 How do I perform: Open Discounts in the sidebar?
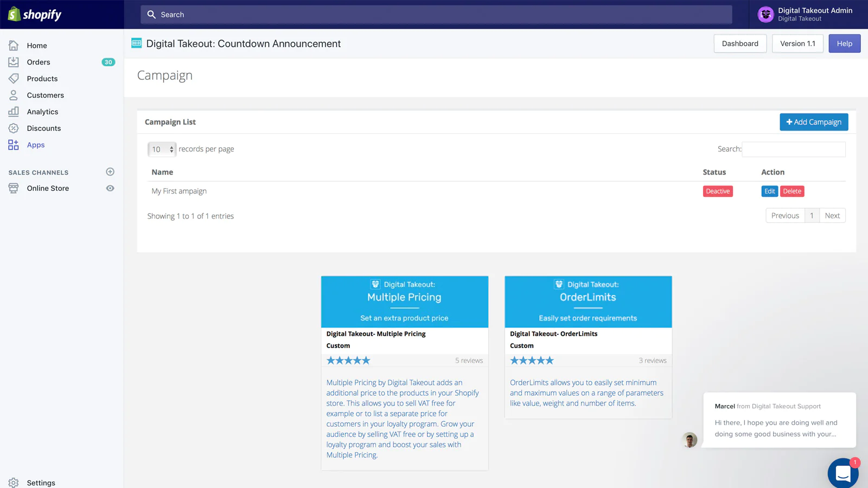44,128
